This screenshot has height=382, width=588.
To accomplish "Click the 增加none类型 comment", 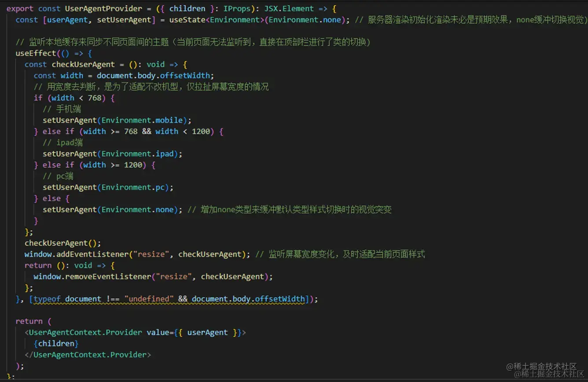I will (290, 210).
